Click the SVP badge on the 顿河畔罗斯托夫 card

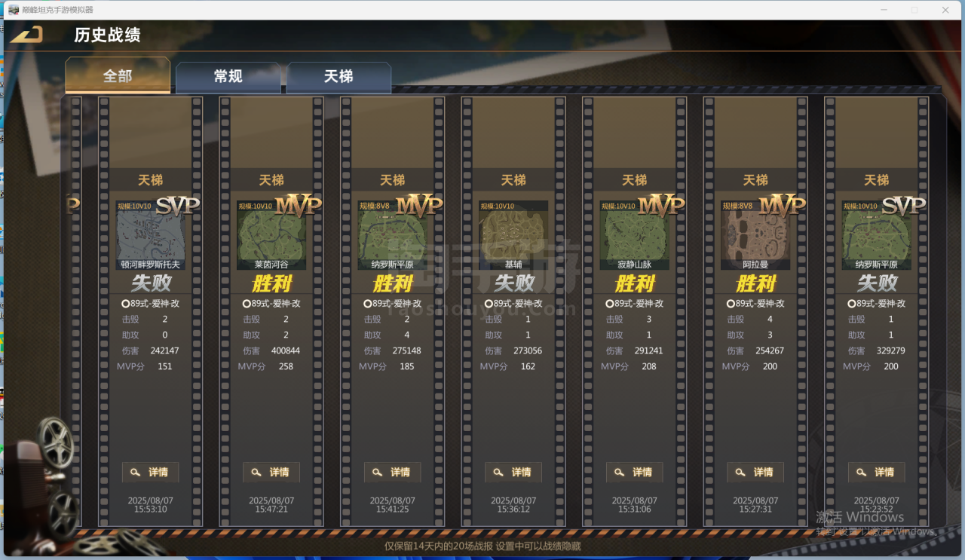(178, 206)
